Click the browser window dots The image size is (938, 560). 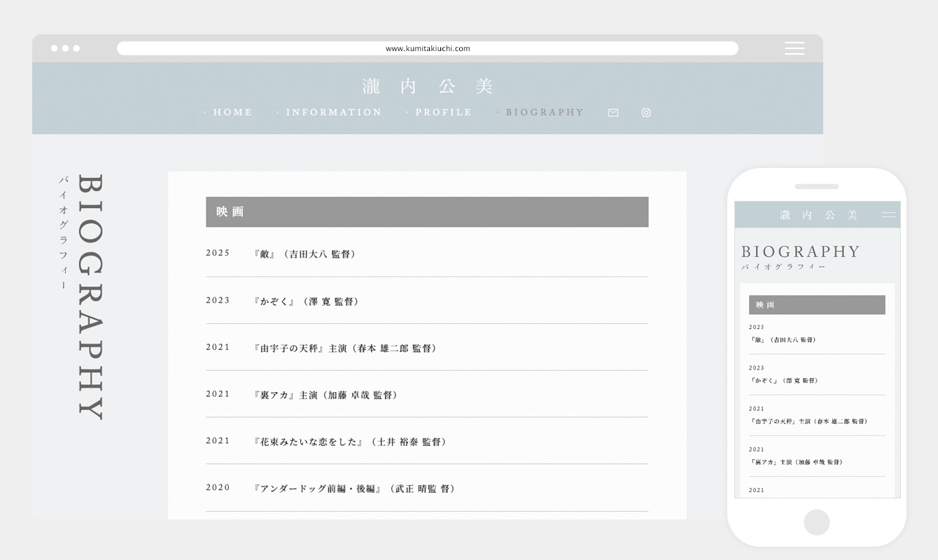point(66,48)
